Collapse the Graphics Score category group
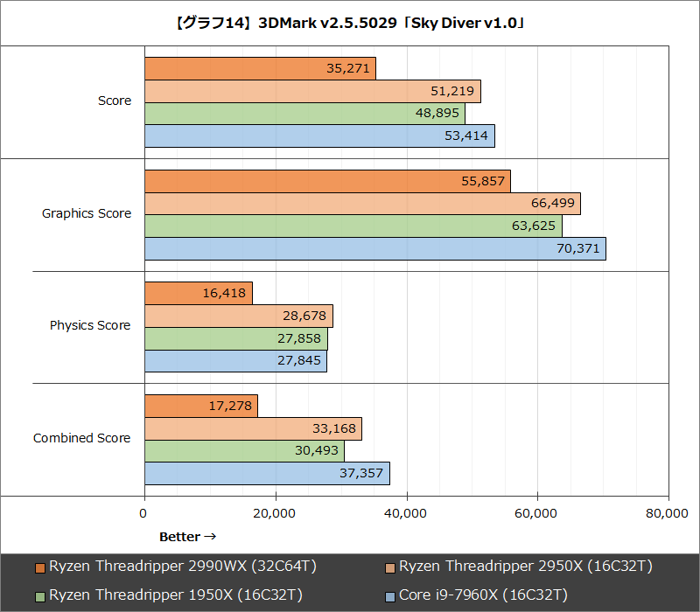This screenshot has width=700, height=612. tap(87, 212)
